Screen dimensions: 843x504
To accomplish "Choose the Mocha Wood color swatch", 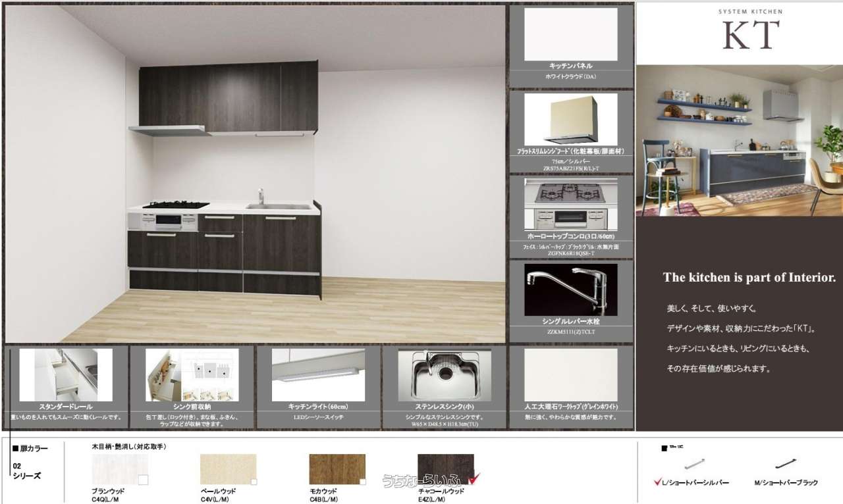I will (337, 468).
